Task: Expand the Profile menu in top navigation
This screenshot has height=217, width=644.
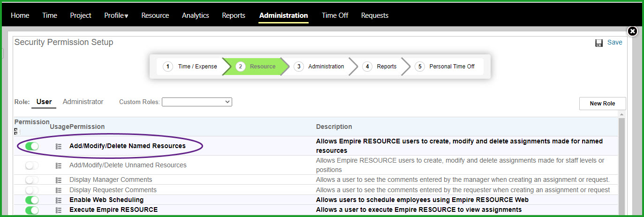Action: pyautogui.click(x=116, y=15)
